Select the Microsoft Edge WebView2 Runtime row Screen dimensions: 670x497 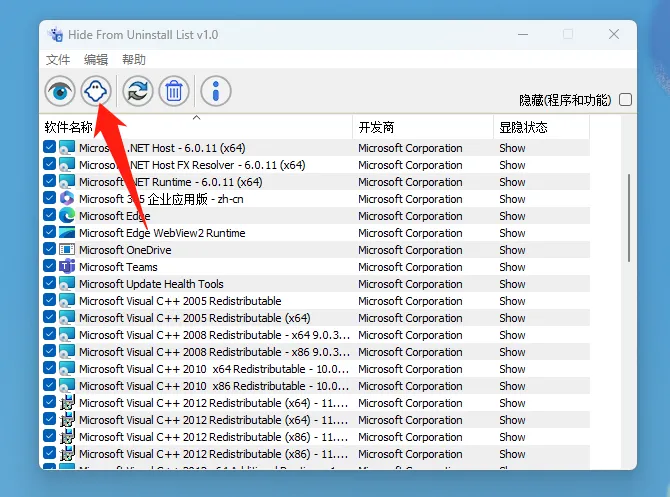pyautogui.click(x=315, y=233)
